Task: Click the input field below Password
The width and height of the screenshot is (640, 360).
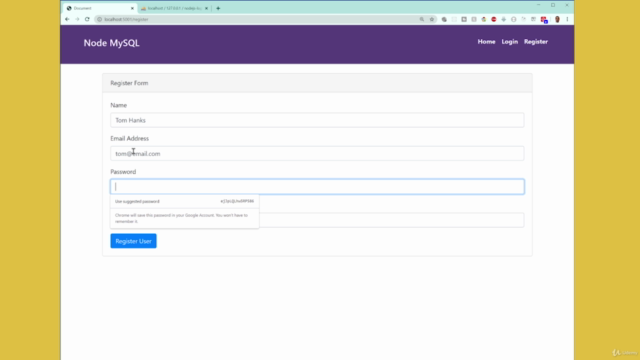Action: pyautogui.click(x=392, y=220)
